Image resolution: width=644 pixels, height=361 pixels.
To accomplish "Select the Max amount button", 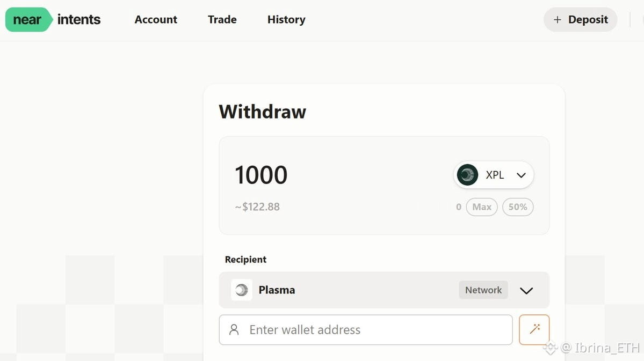I will (482, 207).
